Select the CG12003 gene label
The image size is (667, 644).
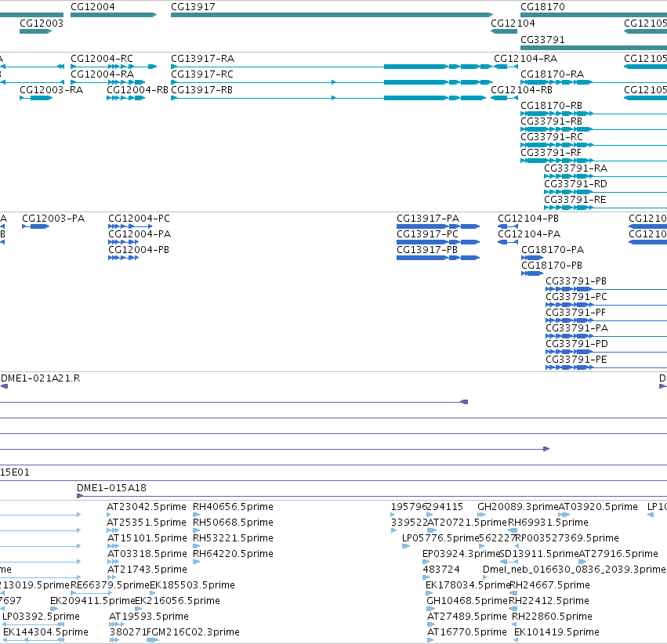tap(42, 23)
